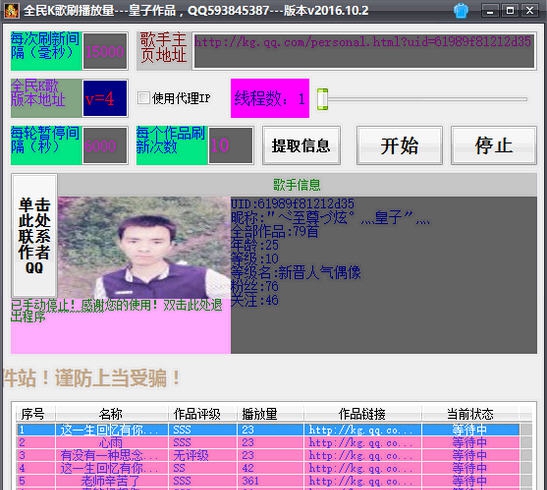Select row 1 song 这一生回忆有你

(111, 430)
